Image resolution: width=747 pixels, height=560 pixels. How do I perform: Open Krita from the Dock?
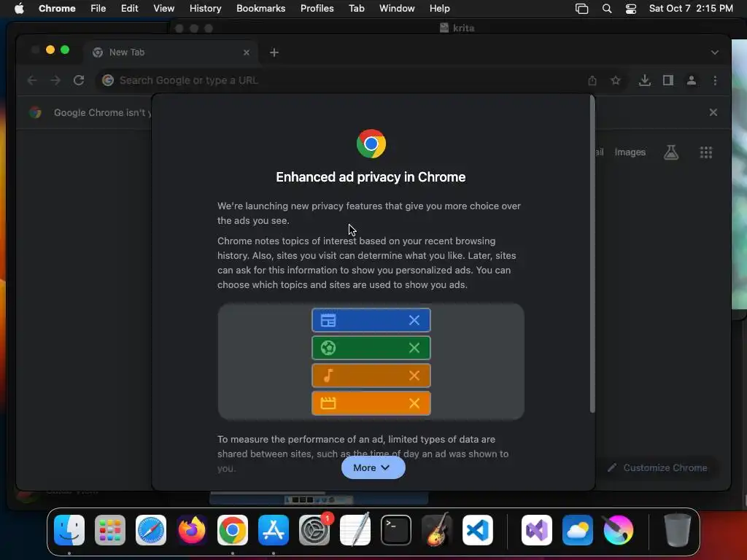tap(619, 530)
